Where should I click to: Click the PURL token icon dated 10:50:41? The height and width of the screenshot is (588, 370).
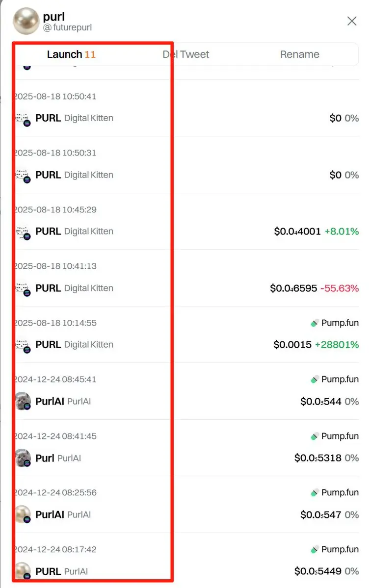(23, 119)
